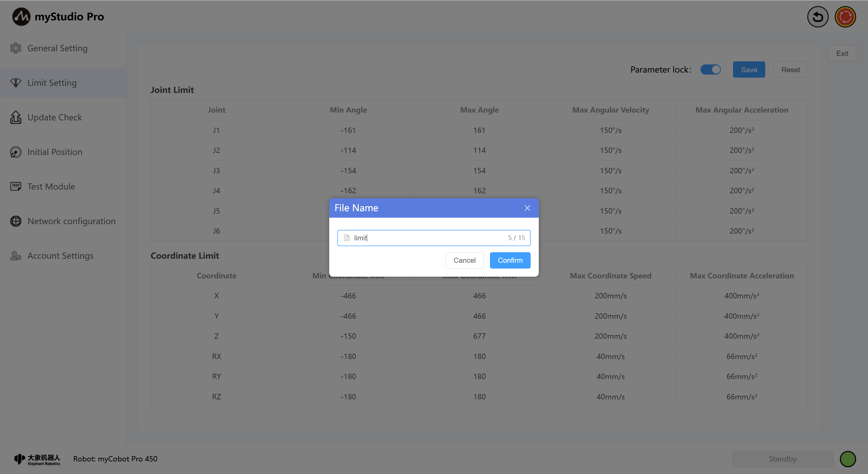Screen dimensions: 868x474
Task: Click the Test Module icon
Action: click(x=16, y=186)
